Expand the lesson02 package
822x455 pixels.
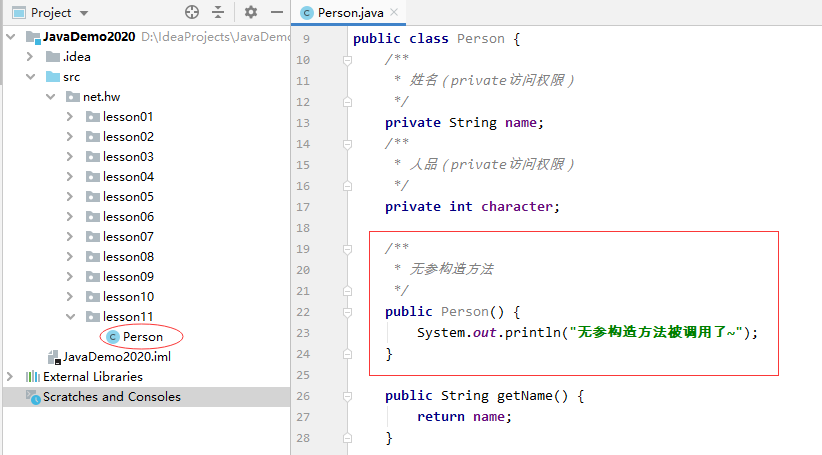pos(70,137)
